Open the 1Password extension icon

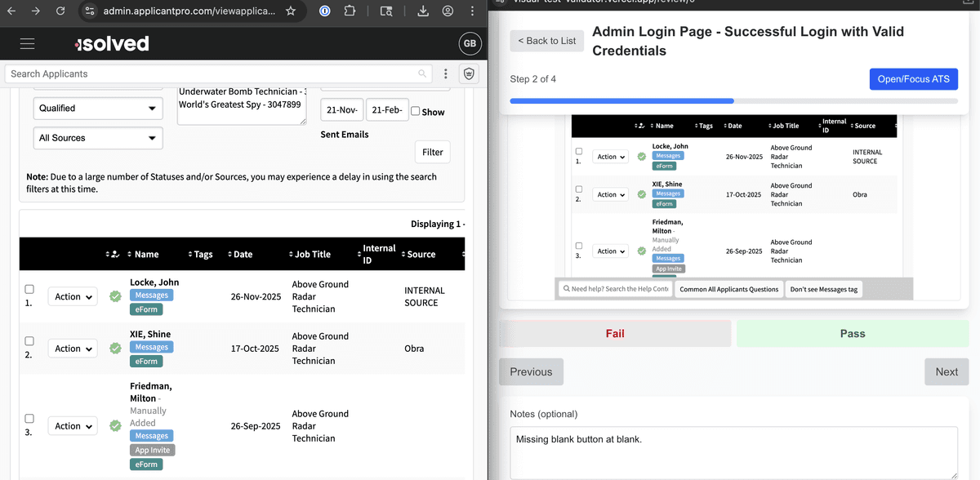click(x=324, y=11)
